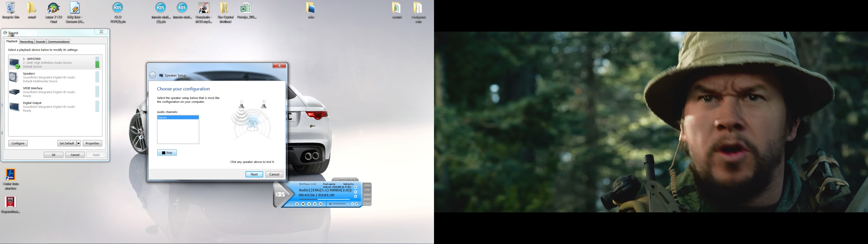868x244 pixels.
Task: Open the Recycle Bin desktop icon
Action: [11, 10]
